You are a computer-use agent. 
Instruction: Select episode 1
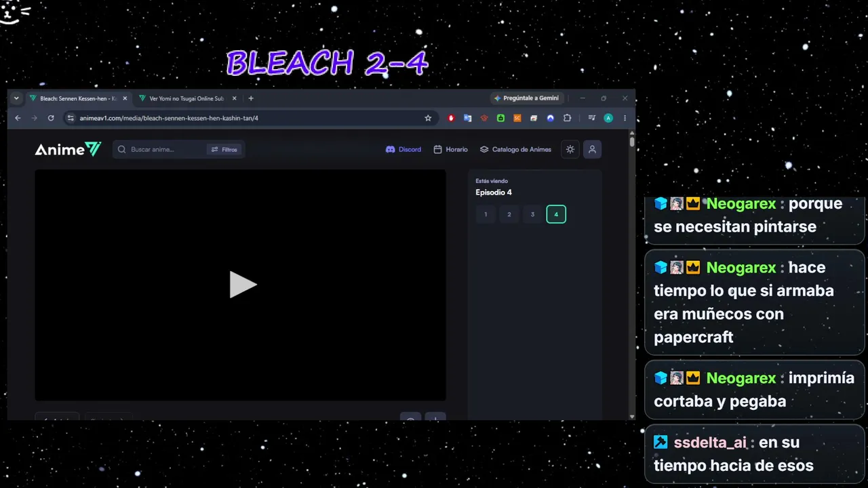click(486, 214)
